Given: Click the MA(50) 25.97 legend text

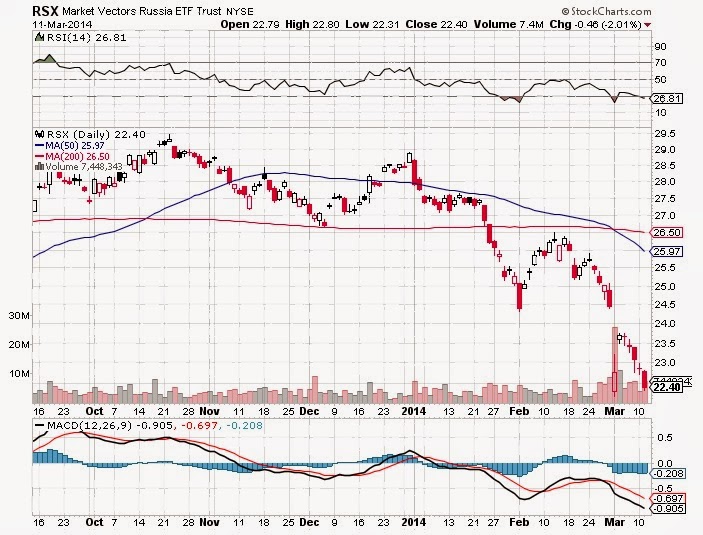Looking at the screenshot, I should (75, 146).
